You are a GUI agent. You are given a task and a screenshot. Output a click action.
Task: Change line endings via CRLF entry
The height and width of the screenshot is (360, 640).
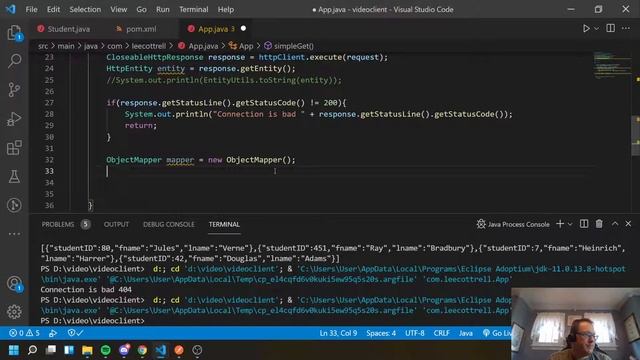[441, 333]
